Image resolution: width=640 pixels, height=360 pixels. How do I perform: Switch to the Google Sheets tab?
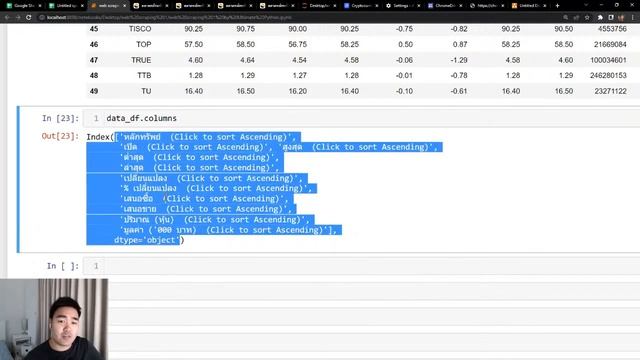click(24, 6)
